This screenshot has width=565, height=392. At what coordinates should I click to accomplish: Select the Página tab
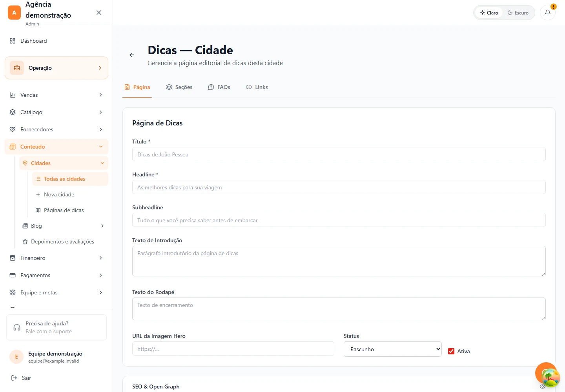[x=137, y=87]
